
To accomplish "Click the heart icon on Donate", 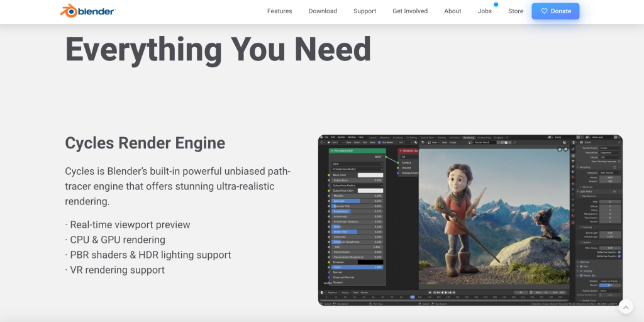I will [544, 11].
